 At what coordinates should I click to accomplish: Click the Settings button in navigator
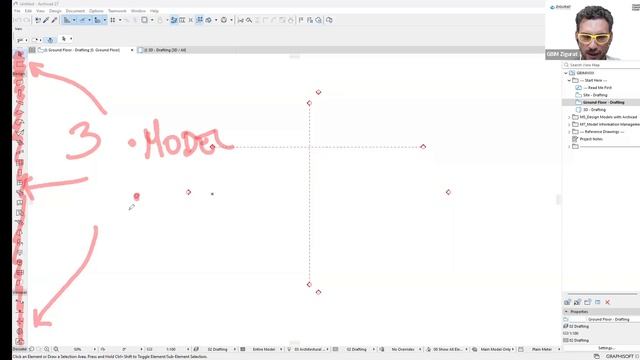point(607,348)
